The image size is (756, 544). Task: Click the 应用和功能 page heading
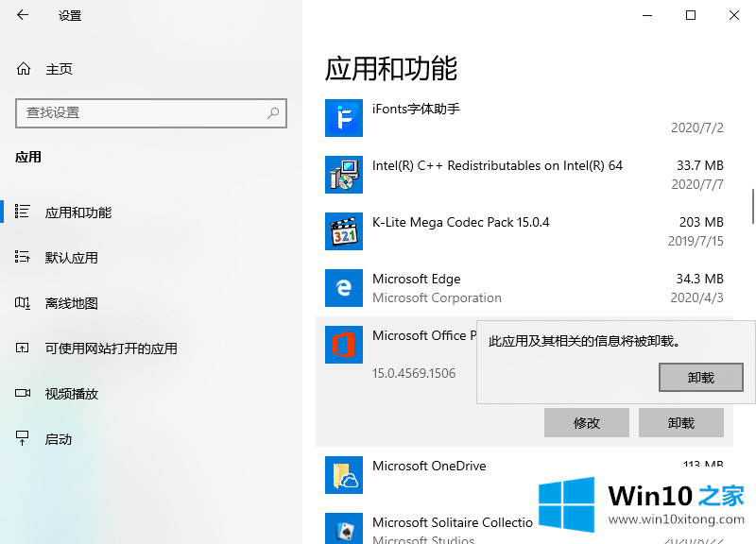391,68
